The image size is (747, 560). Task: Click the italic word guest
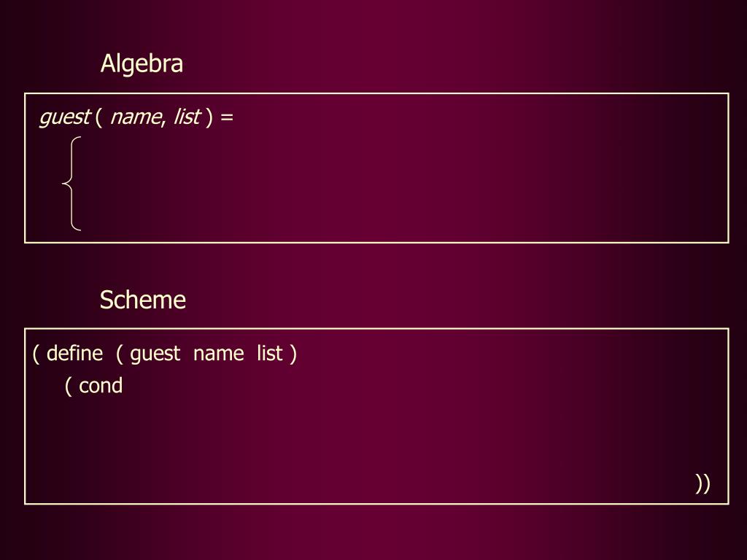65,117
